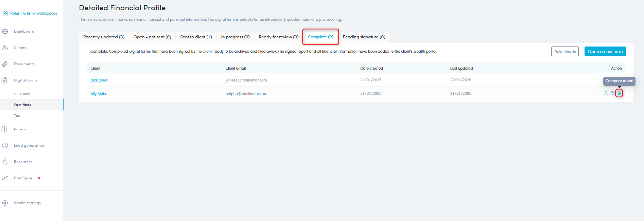Image resolution: width=644 pixels, height=221 pixels.
Task: Go to Bulk send submenu item
Action: [22, 94]
